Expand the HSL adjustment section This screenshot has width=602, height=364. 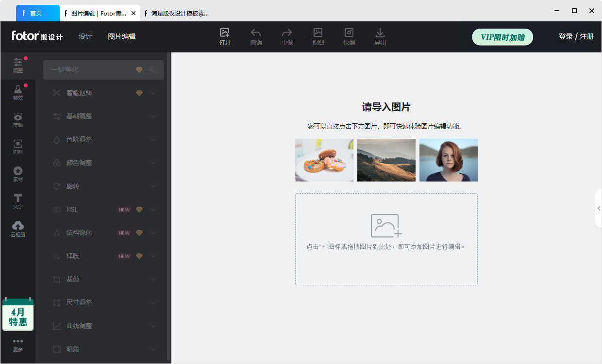(x=103, y=209)
